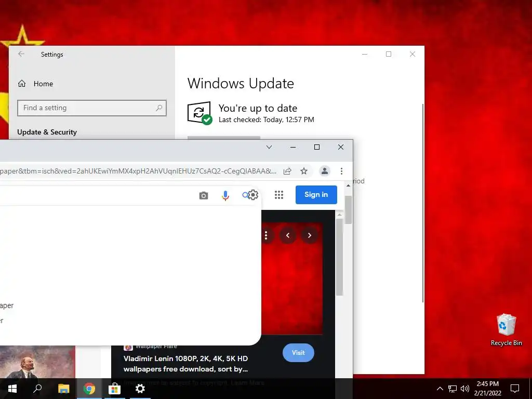532x399 pixels.
Task: Show the previous image in preview
Action: coord(288,235)
